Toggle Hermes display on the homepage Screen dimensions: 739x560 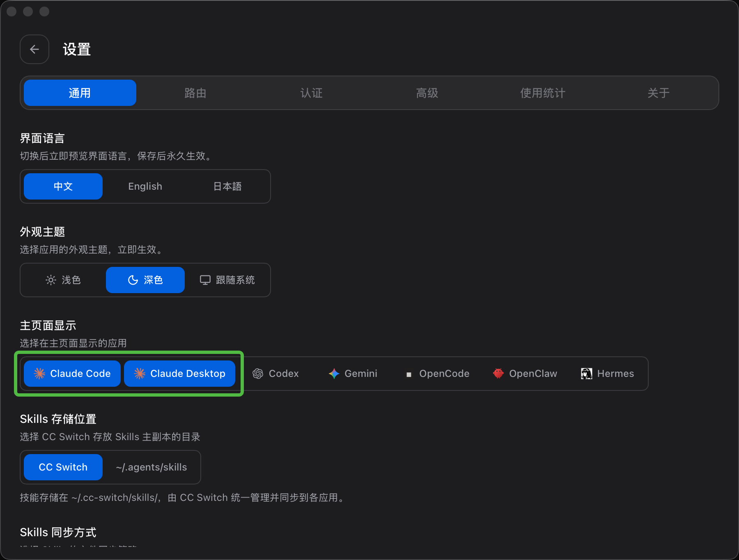tap(608, 374)
